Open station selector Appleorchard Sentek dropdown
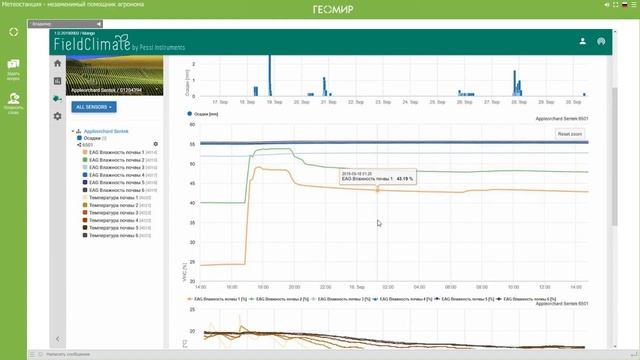Viewport: 640px width, 360px height. (x=115, y=90)
